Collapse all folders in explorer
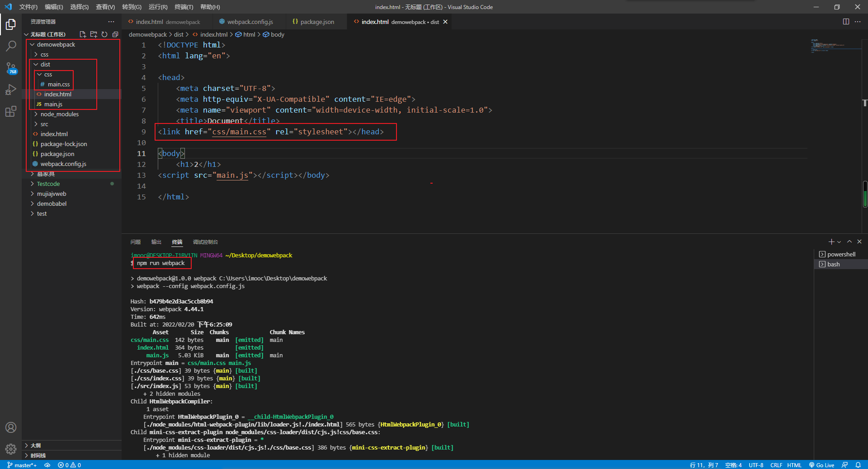868x469 pixels. coord(115,34)
